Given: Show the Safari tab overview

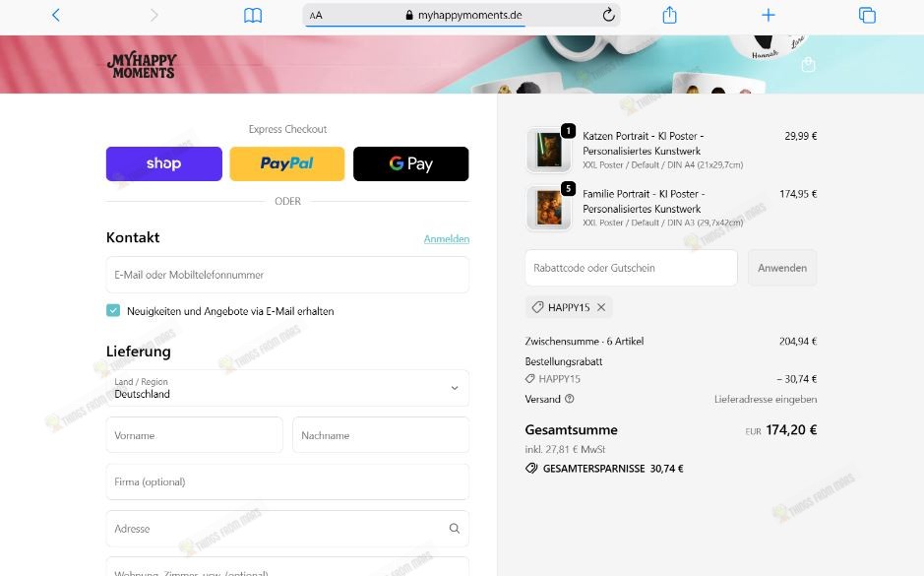Looking at the screenshot, I should pos(866,15).
